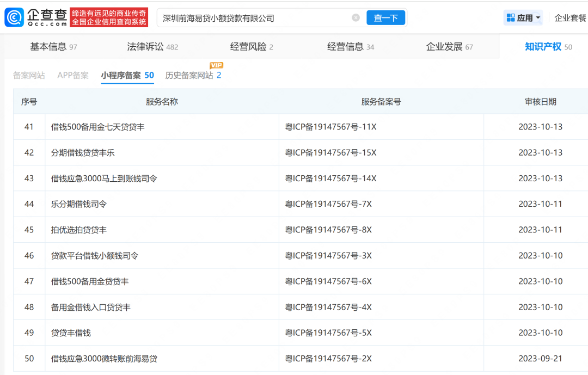Switch to 经营风险 tab
This screenshot has height=375, width=588.
point(252,47)
